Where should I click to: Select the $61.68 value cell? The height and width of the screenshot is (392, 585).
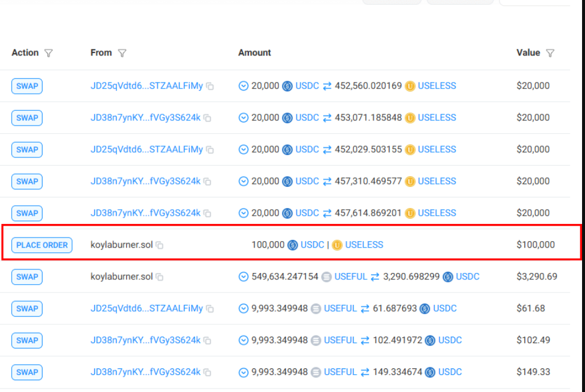[x=531, y=308]
